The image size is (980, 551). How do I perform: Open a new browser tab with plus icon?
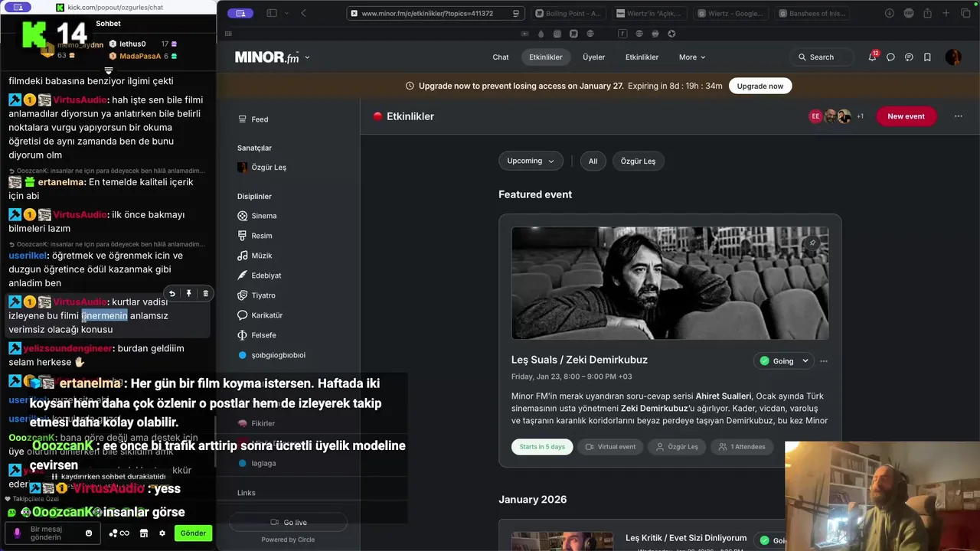946,13
